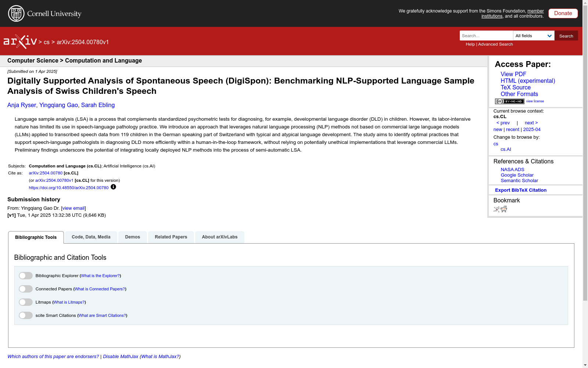
Task: Enable the Connected Papers toggle
Action: coord(26,289)
